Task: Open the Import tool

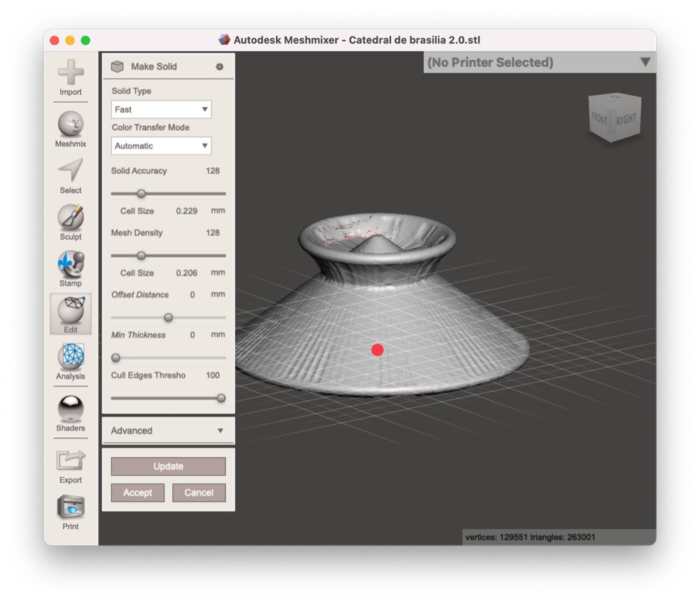Action: coord(71,78)
